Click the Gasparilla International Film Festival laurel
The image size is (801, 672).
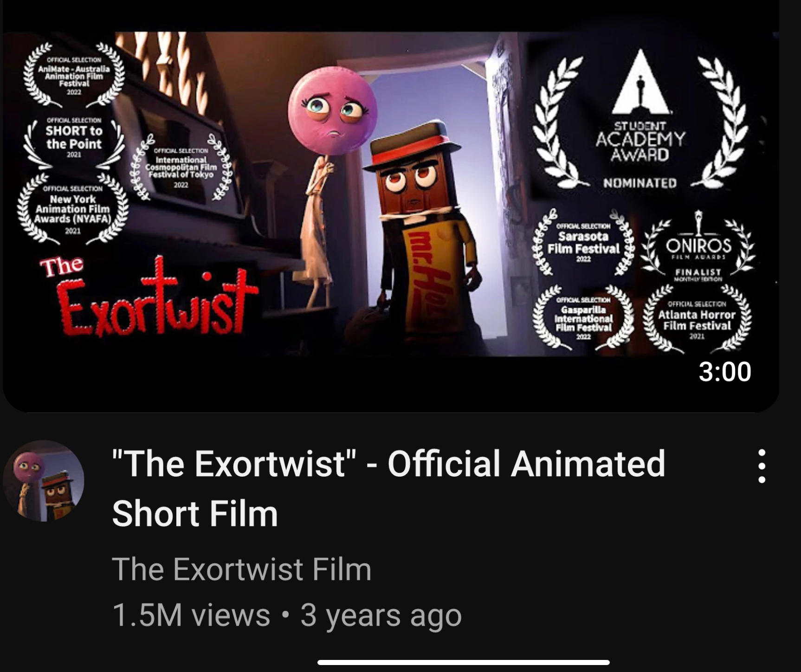[583, 317]
